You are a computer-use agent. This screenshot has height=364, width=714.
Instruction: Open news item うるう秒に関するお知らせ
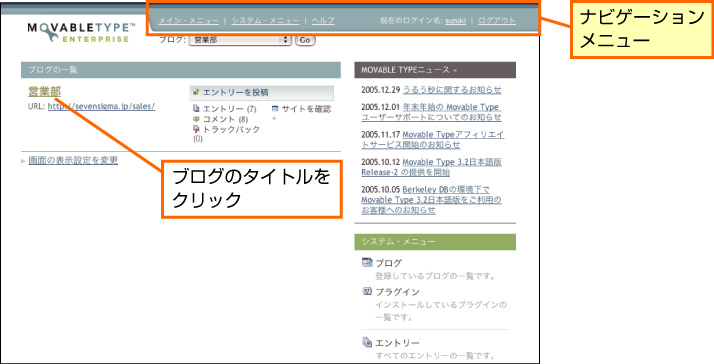(452, 90)
